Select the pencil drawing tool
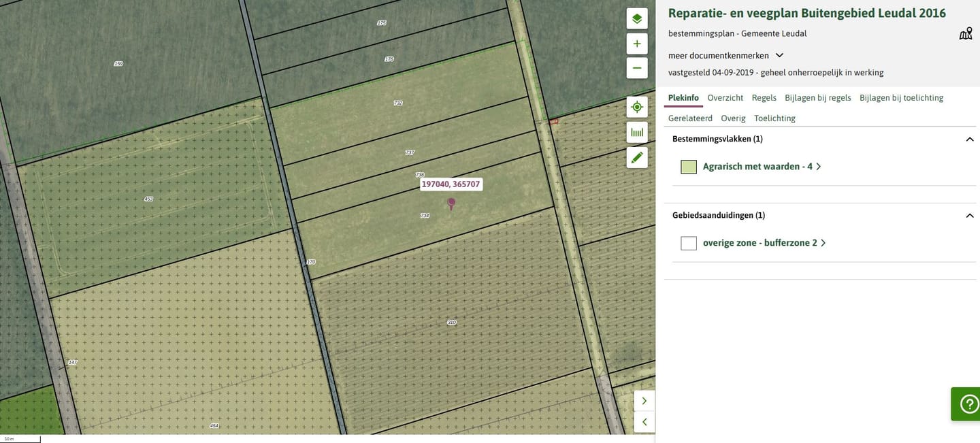The width and height of the screenshot is (980, 443). [x=636, y=157]
